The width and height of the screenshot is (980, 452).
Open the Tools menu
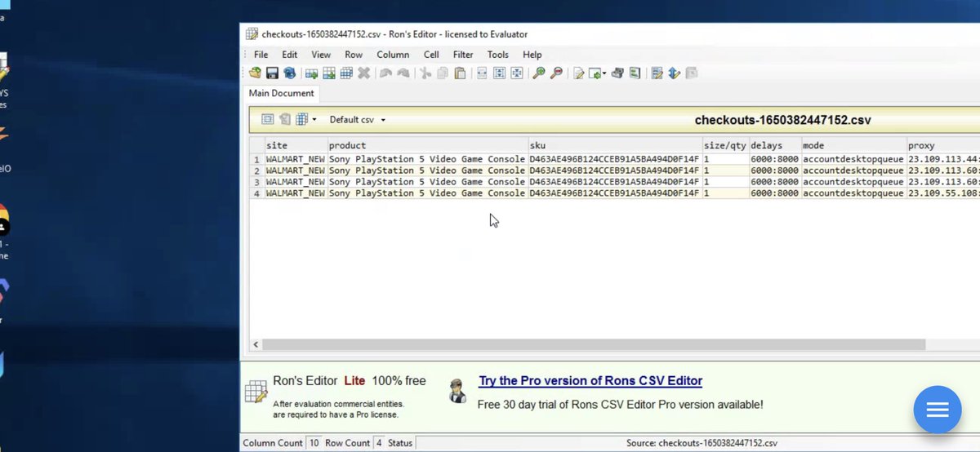pyautogui.click(x=498, y=55)
